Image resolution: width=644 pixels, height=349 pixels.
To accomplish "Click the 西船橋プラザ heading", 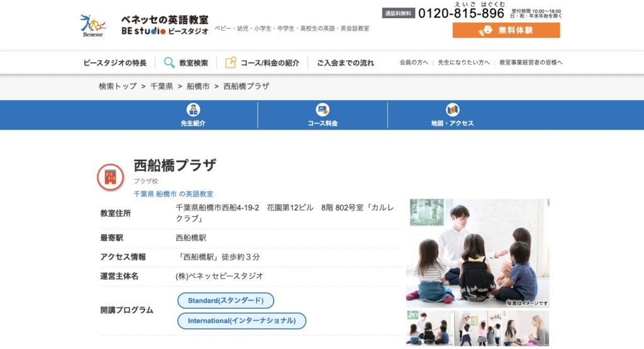I will pyautogui.click(x=175, y=165).
